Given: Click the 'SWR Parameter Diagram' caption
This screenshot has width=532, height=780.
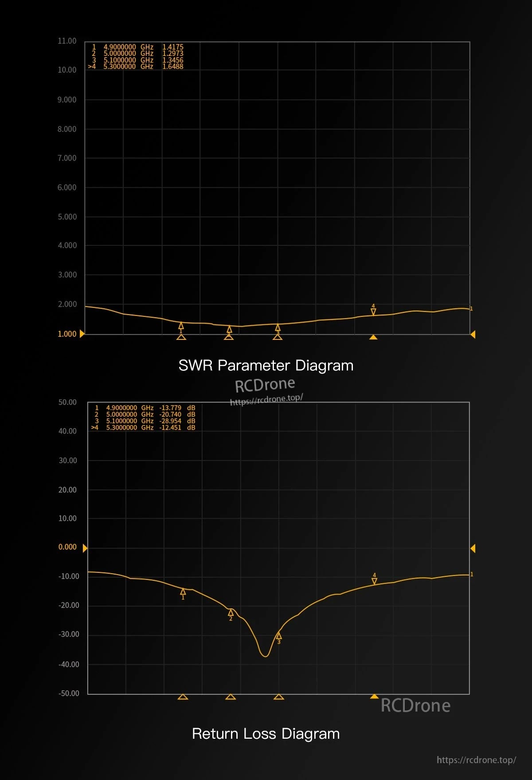Looking at the screenshot, I should [x=266, y=366].
